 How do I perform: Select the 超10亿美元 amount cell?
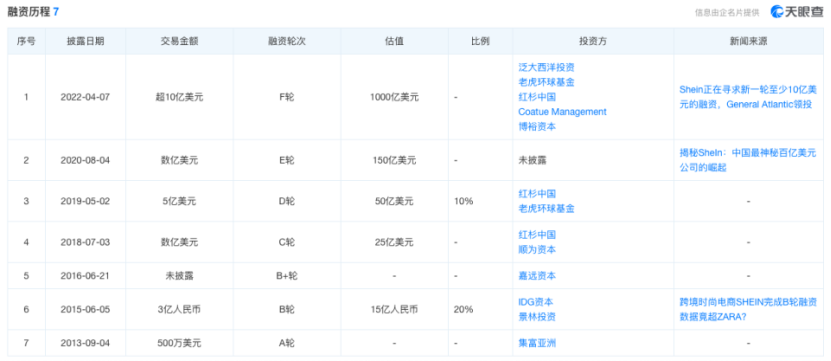179,98
